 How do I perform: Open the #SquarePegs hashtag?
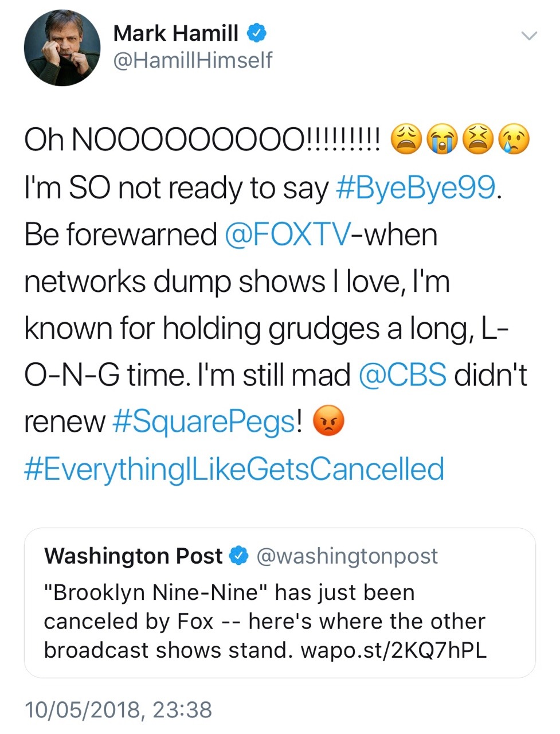coord(204,423)
